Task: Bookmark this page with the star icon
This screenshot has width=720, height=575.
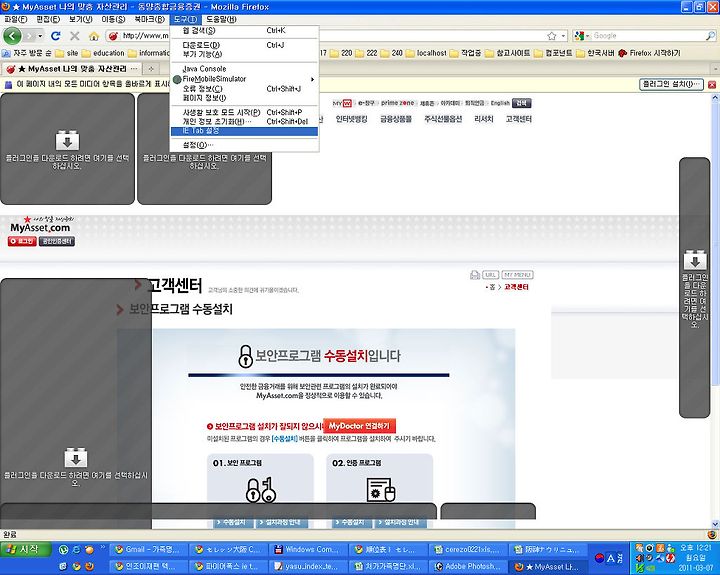Action: [x=551, y=36]
